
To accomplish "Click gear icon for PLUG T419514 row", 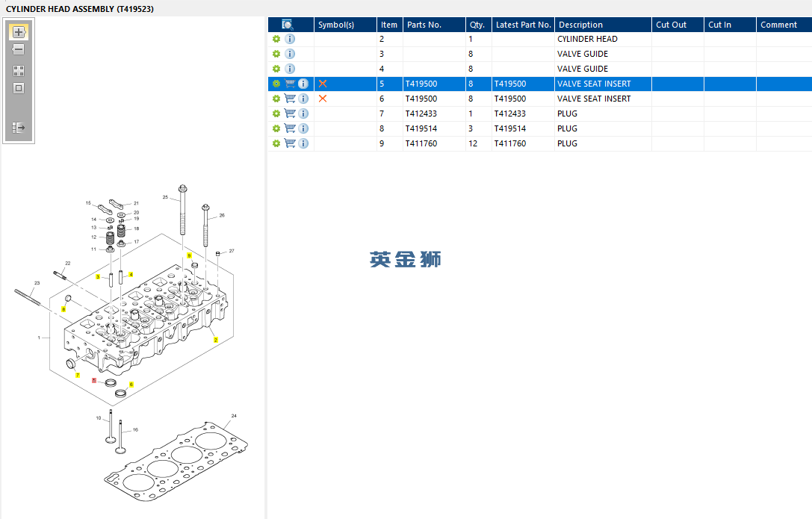I will click(x=276, y=129).
